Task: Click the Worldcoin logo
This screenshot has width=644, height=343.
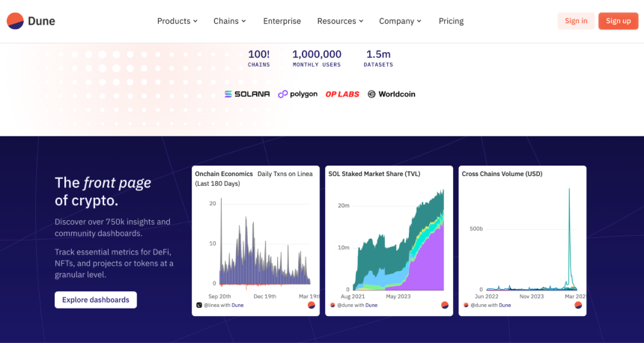Action: click(392, 94)
